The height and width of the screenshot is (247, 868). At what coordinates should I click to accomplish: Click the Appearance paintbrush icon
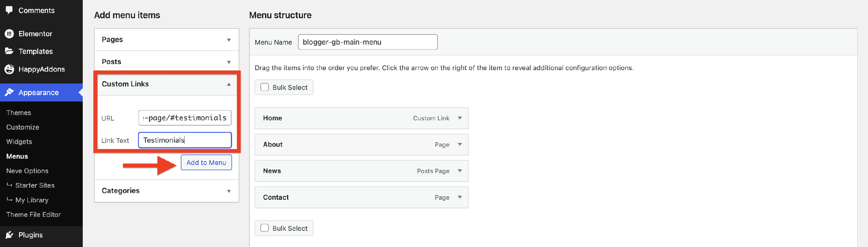point(9,92)
